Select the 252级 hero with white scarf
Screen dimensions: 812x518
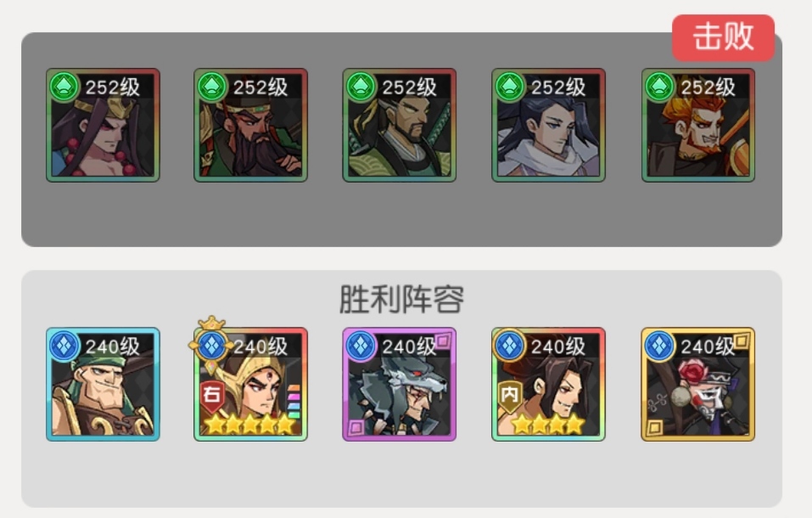548,125
